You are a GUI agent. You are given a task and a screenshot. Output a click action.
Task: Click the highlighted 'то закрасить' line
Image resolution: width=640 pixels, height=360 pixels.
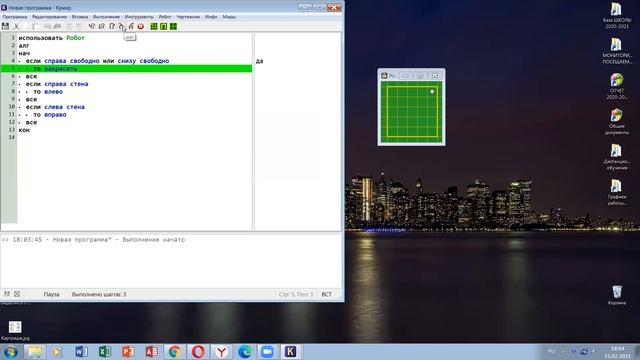tap(127, 69)
